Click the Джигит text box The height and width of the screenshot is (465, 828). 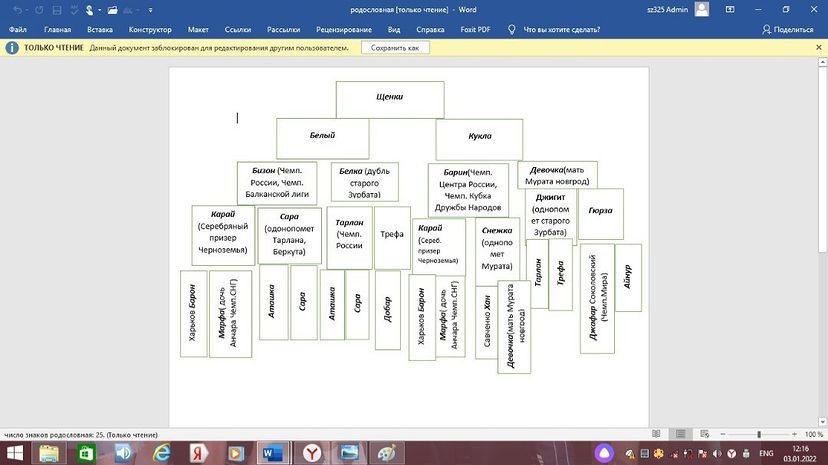[550, 215]
